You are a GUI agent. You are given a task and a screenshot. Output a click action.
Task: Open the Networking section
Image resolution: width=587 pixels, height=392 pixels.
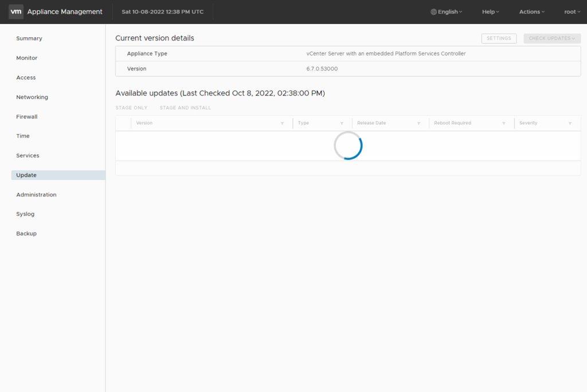click(32, 97)
